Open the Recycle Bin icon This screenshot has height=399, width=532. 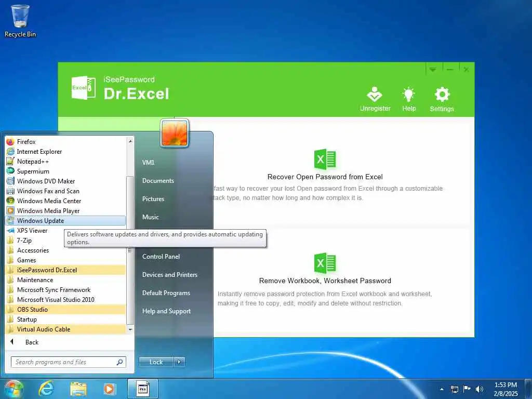click(x=20, y=21)
